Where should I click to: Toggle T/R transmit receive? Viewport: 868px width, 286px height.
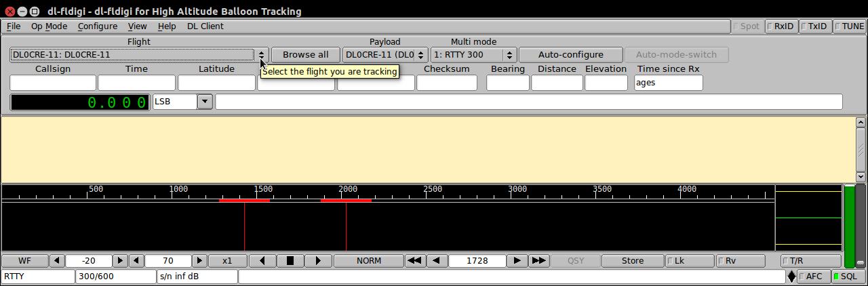pos(811,260)
